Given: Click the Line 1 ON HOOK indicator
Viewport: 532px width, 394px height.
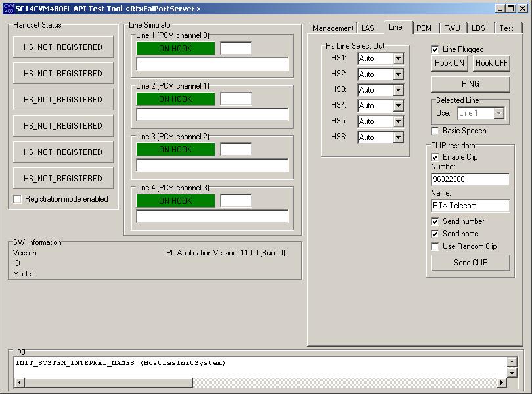Looking at the screenshot, I should pyautogui.click(x=176, y=49).
